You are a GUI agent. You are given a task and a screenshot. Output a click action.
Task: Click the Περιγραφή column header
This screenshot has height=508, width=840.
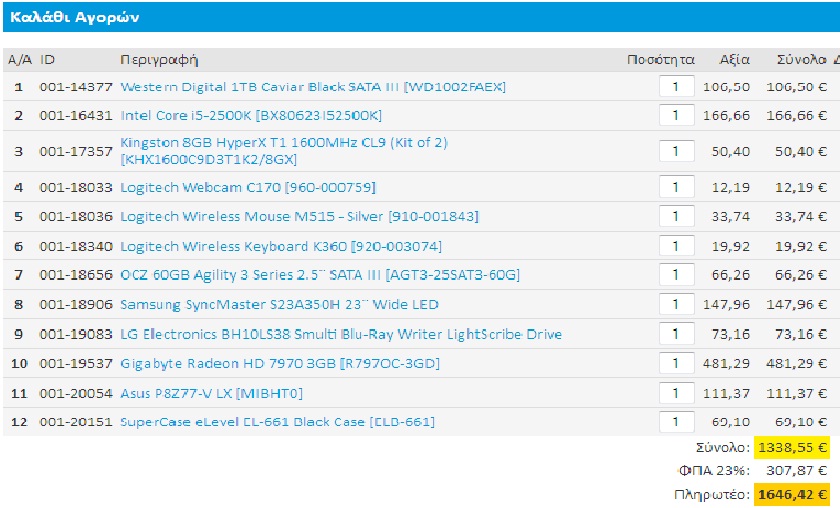tap(159, 60)
